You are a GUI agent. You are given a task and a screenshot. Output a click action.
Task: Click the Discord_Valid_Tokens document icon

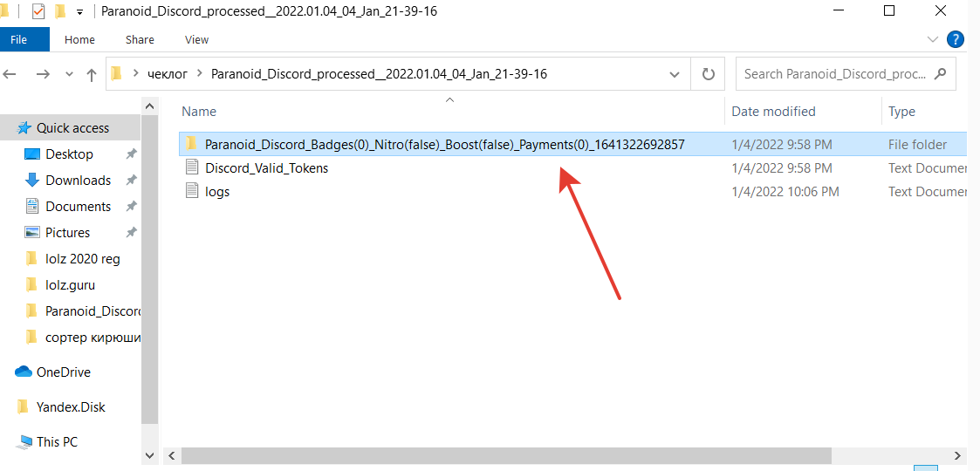(192, 167)
